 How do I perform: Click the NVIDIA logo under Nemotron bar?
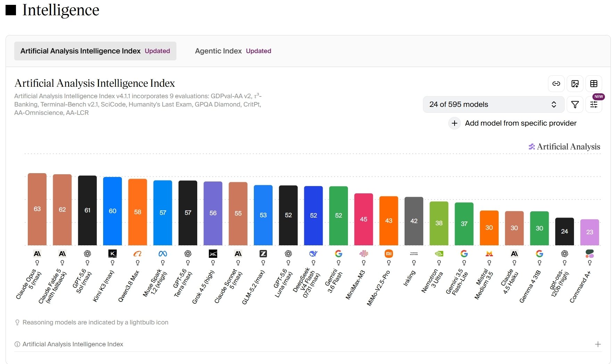tap(439, 254)
